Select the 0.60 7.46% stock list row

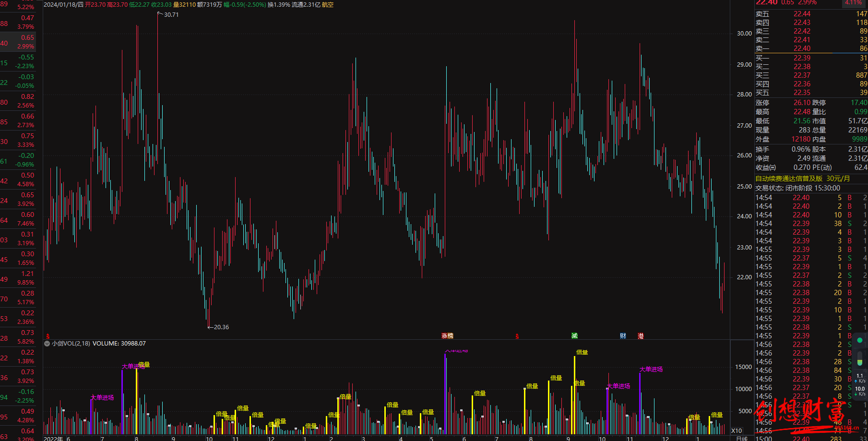pos(18,219)
